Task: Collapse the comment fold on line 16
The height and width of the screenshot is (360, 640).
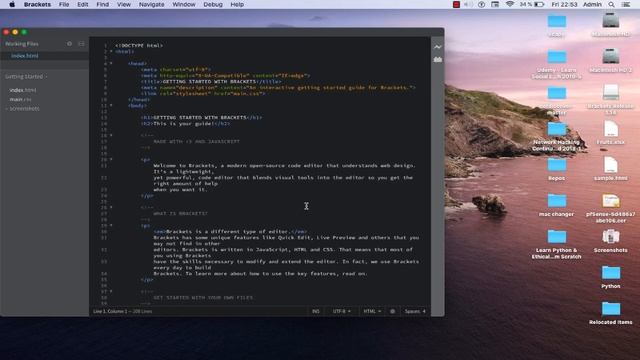Action: [x=111, y=135]
